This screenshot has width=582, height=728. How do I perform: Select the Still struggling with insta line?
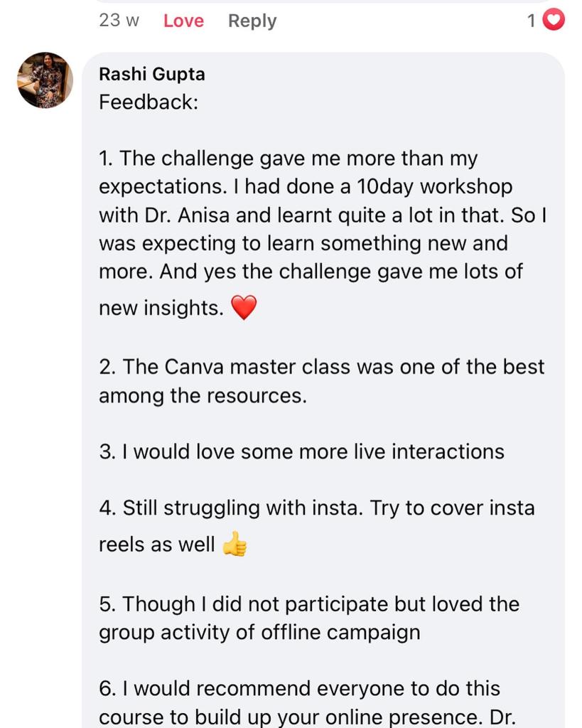316,508
